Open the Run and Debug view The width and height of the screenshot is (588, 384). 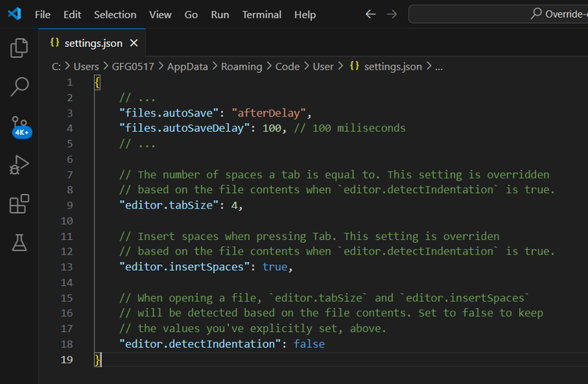pos(19,165)
